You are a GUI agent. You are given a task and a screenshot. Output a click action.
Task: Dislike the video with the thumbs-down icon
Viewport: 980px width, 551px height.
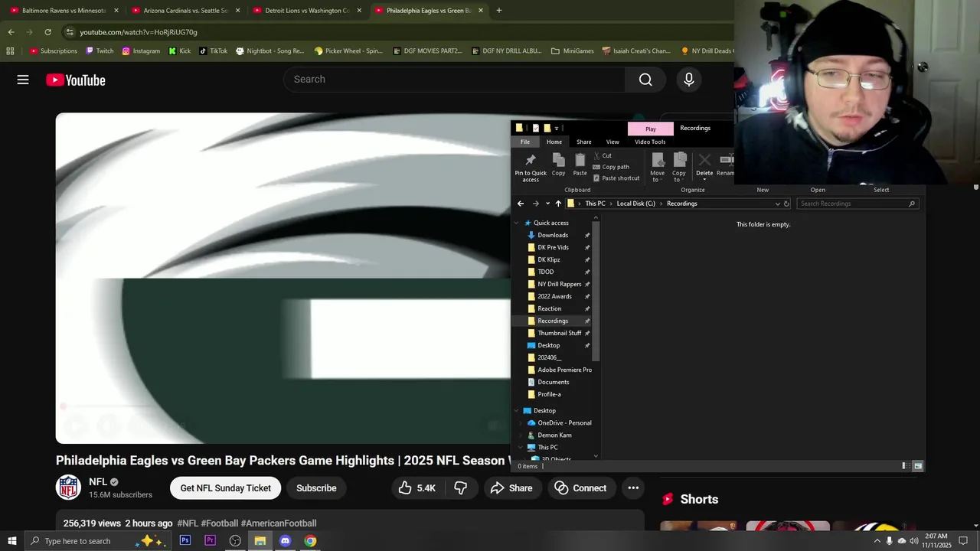click(x=460, y=487)
